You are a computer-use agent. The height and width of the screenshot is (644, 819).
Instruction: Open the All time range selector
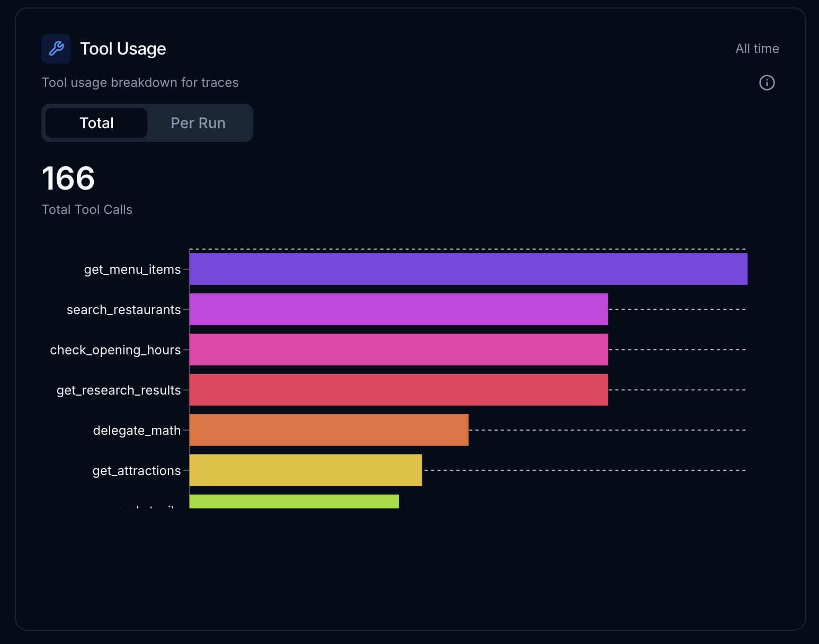coord(757,49)
